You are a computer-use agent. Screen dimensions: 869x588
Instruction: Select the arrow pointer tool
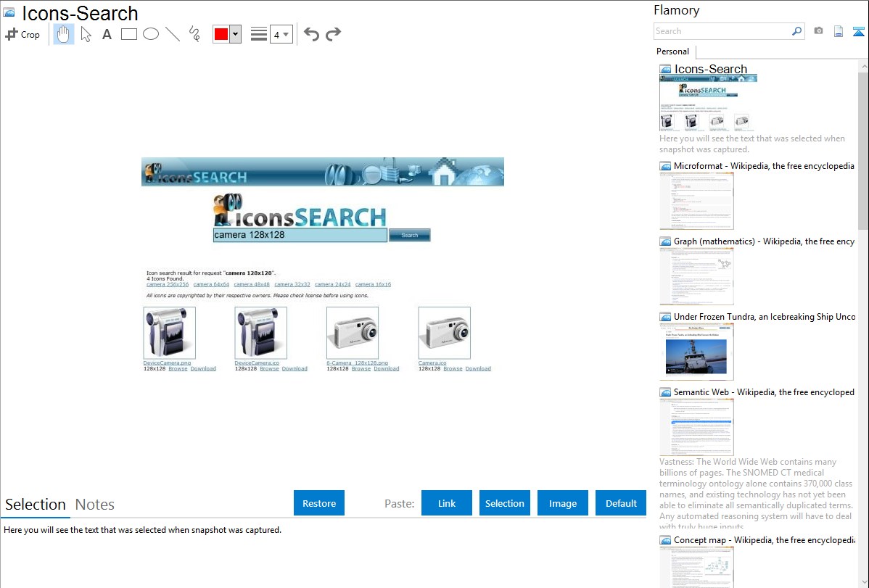[x=86, y=34]
